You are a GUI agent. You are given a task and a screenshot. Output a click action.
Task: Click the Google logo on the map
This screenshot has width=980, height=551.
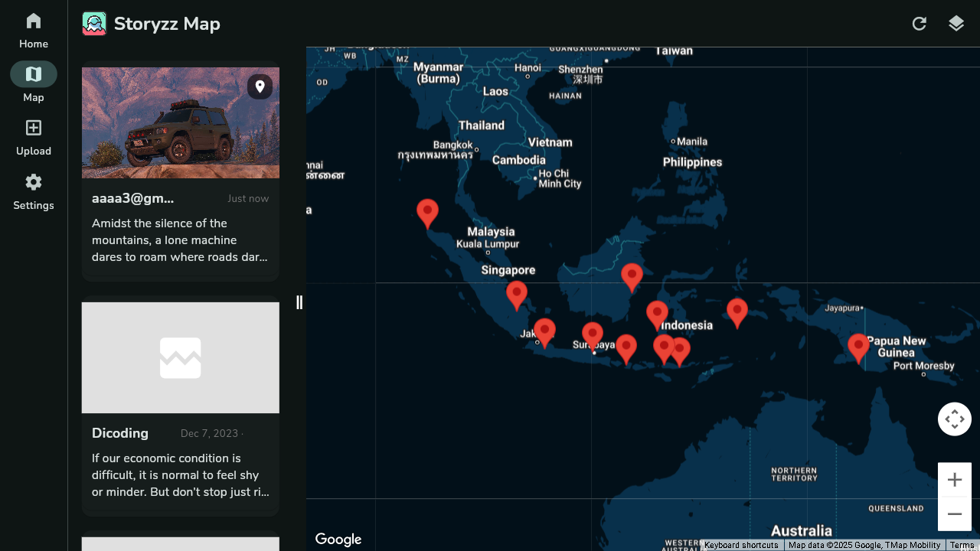tap(338, 539)
